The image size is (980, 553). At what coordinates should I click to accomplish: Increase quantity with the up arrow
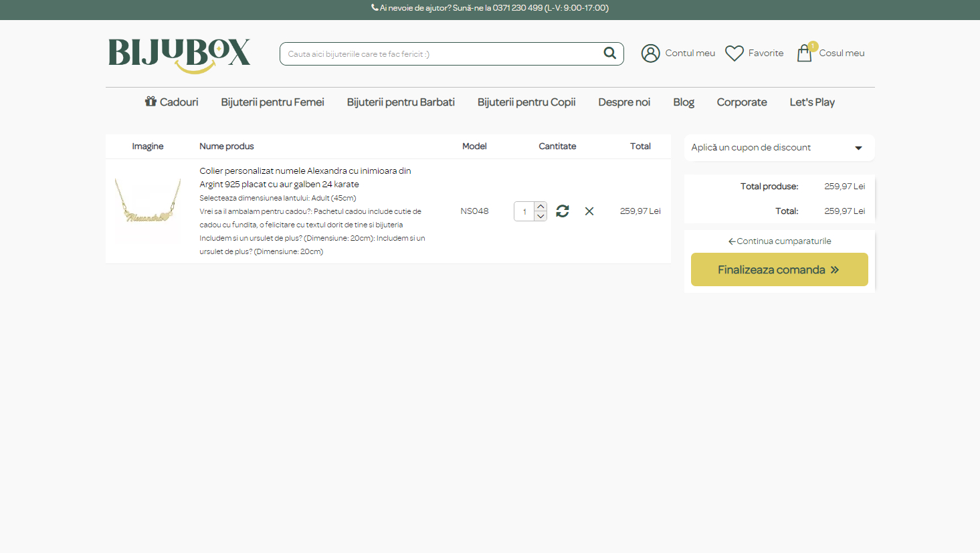click(541, 206)
